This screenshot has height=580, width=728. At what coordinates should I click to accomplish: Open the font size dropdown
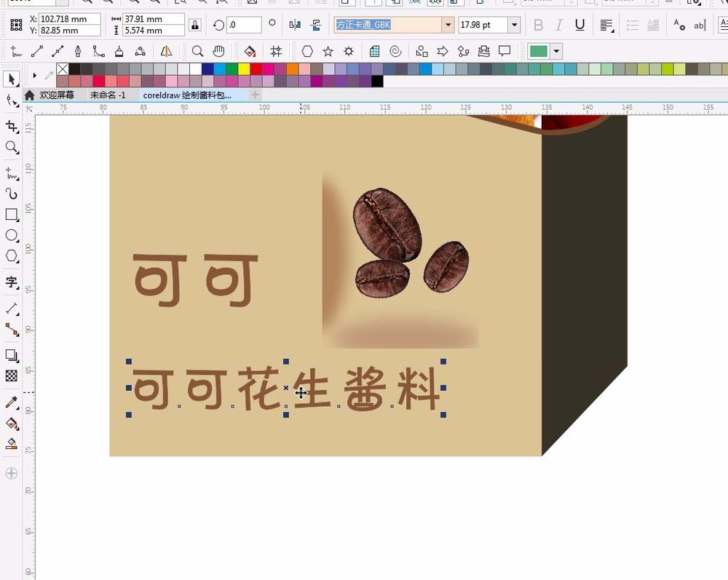[515, 25]
